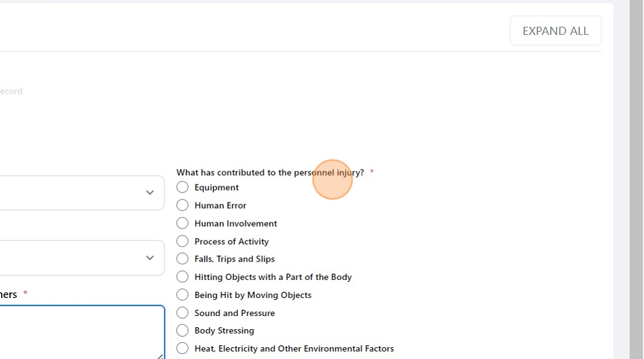This screenshot has width=644, height=359.
Task: Select the Body Stressing radio button
Action: pyautogui.click(x=182, y=330)
